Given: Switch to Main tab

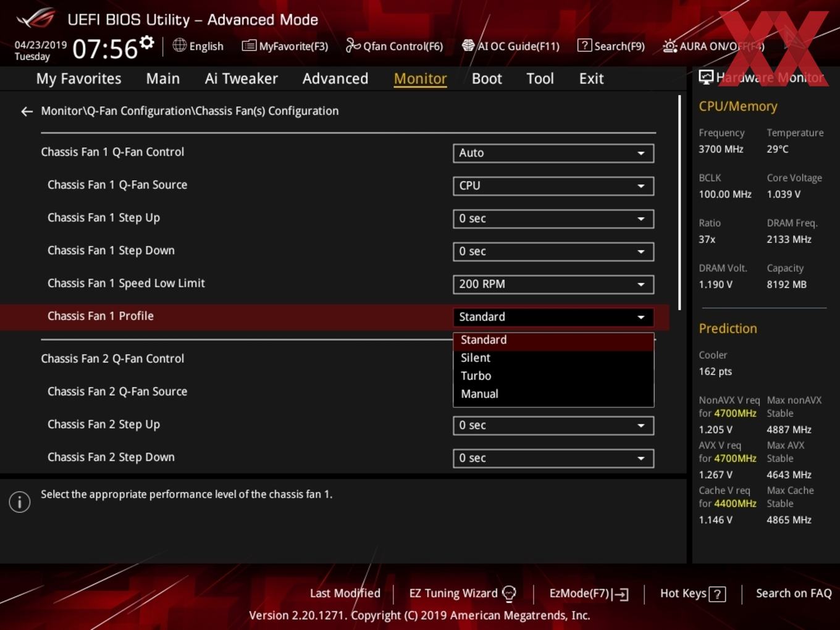Looking at the screenshot, I should coord(163,78).
